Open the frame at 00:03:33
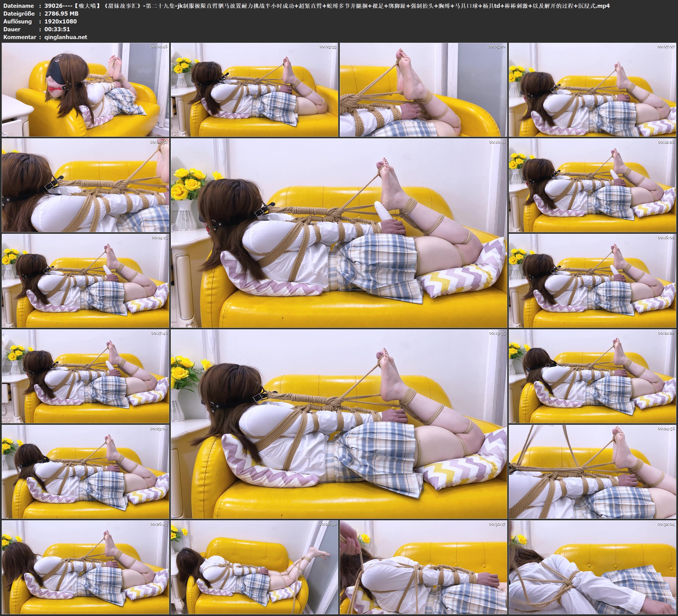Viewport: 678px width, 616px height. 254,90
